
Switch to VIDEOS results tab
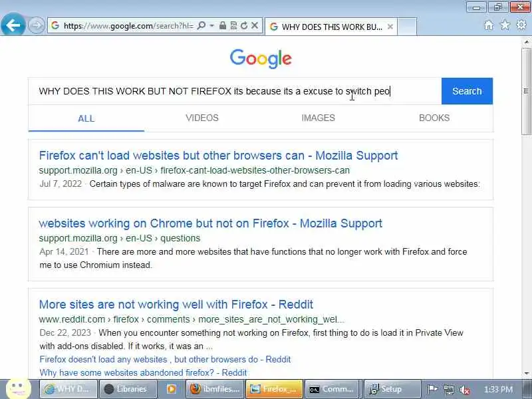(x=202, y=118)
